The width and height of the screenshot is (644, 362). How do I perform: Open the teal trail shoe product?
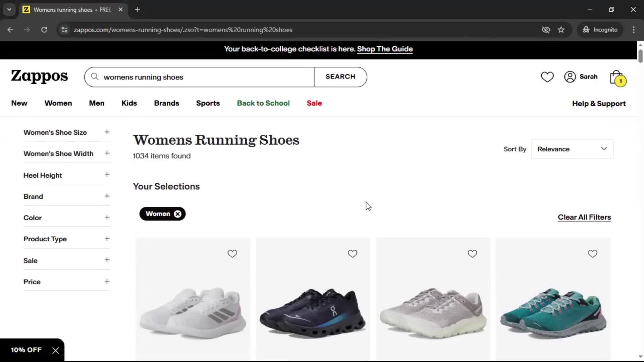point(553,300)
